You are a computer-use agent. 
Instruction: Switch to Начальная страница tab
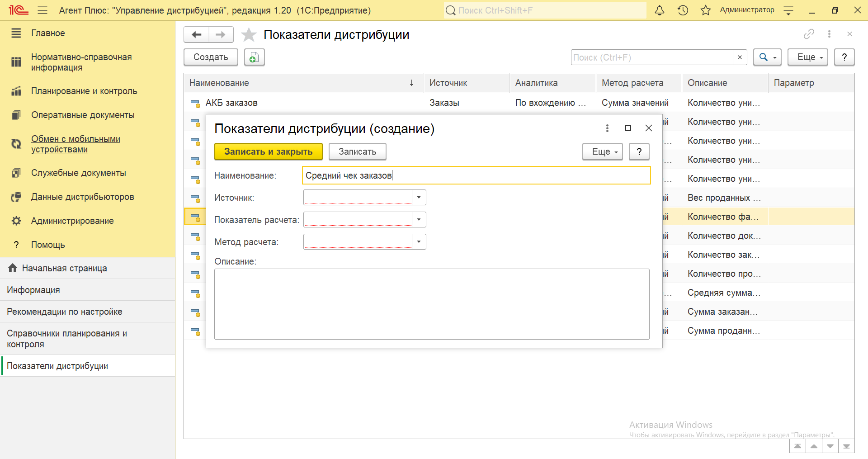click(87, 268)
